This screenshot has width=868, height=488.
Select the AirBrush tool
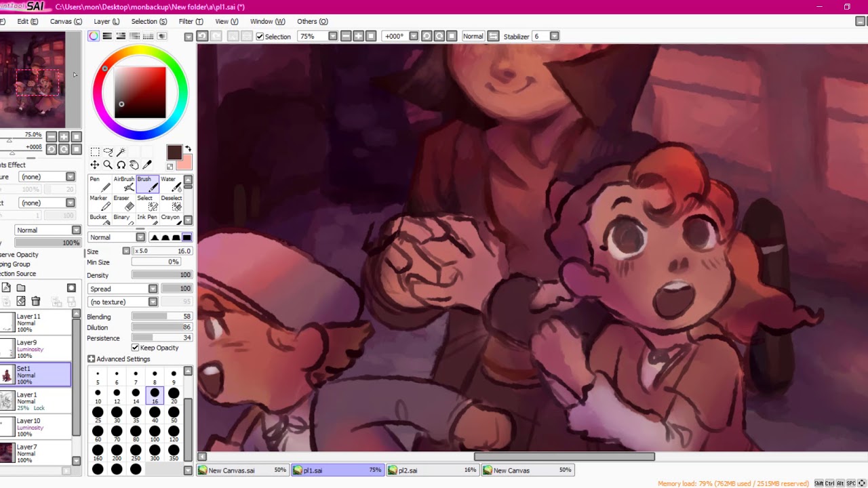coord(124,184)
